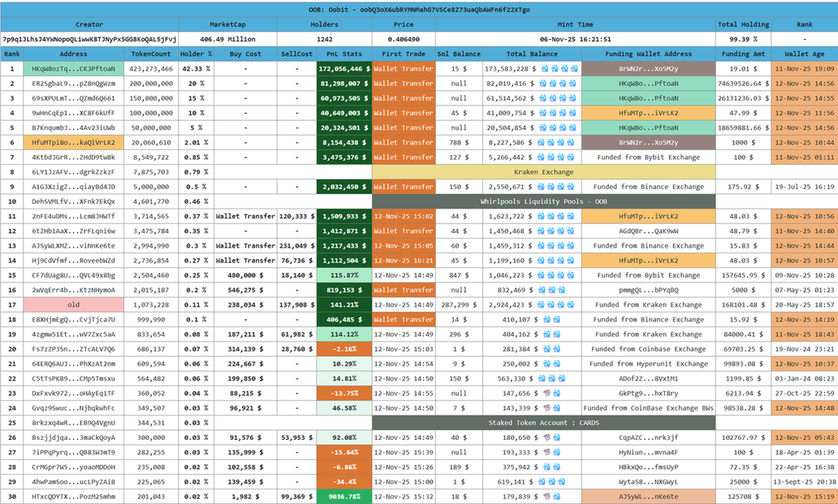Viewport: 838px width, 504px height.
Task: Click the PnL Stats column header
Action: click(343, 54)
